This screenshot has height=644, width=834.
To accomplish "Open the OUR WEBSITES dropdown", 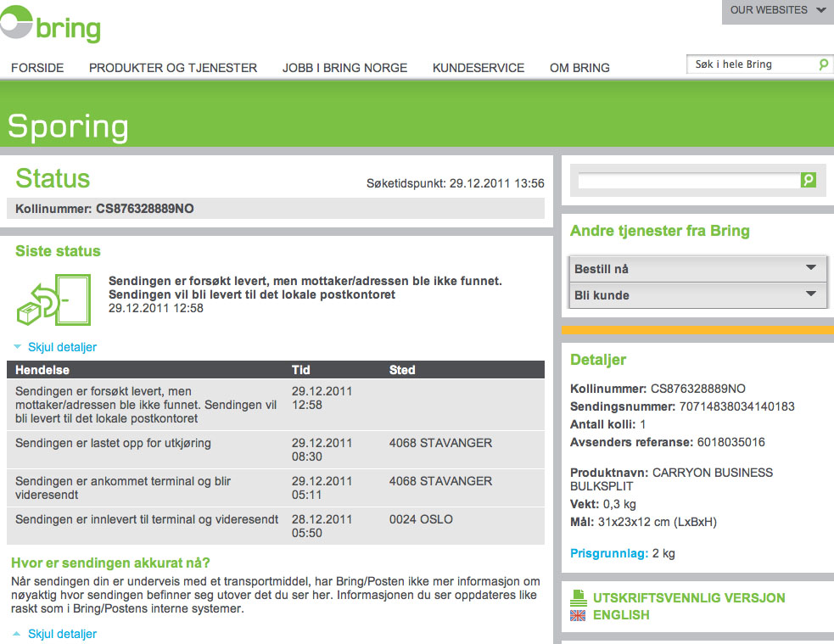I will [x=778, y=11].
